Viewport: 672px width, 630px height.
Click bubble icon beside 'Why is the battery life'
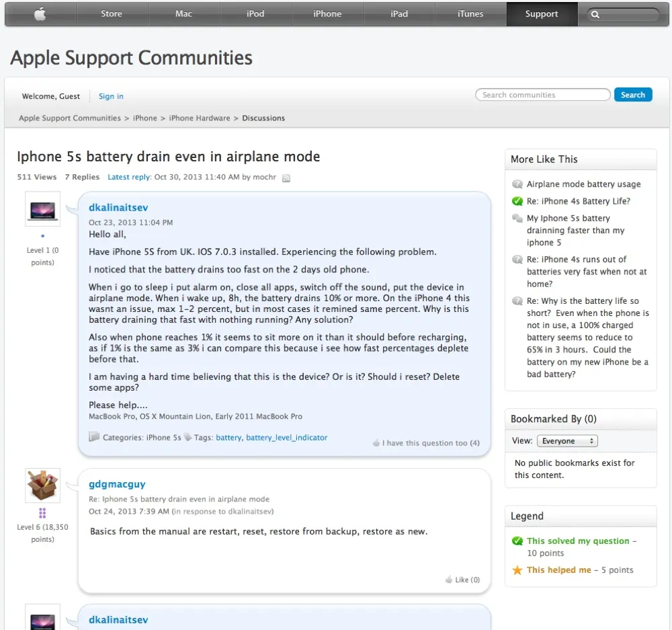click(x=517, y=301)
